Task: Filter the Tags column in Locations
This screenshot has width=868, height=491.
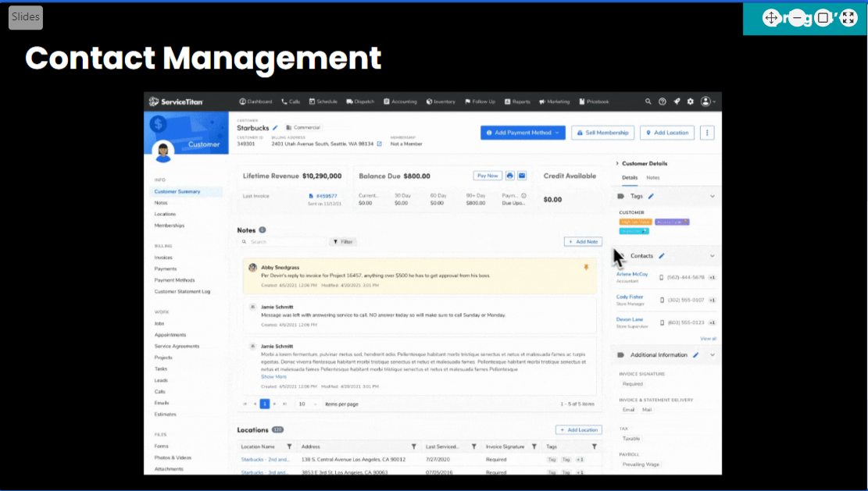Action: coord(594,447)
